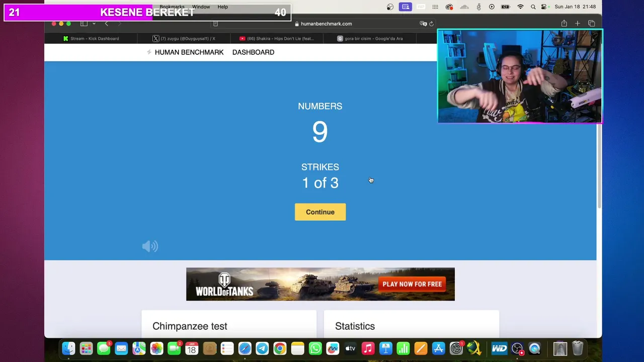644x362 pixels.
Task: Open Messages from the Dock
Action: point(104,348)
